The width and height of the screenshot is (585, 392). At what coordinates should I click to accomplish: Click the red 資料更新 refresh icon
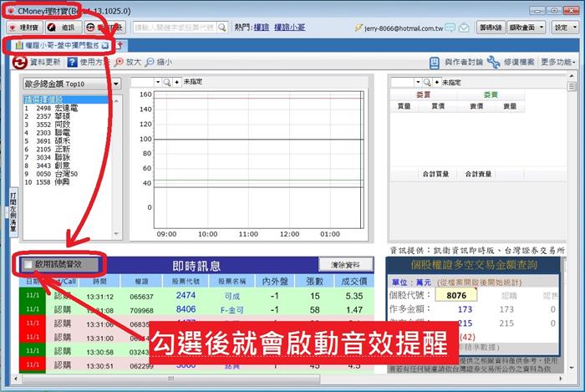[19, 62]
